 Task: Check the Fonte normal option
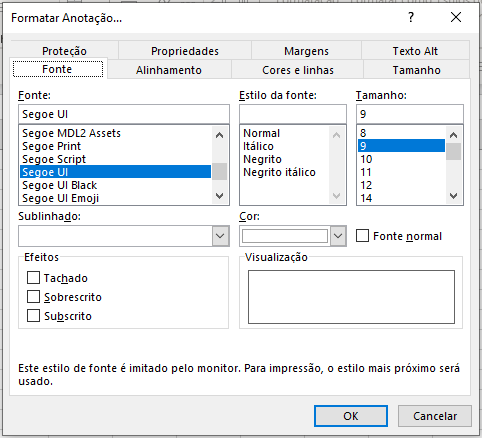362,235
